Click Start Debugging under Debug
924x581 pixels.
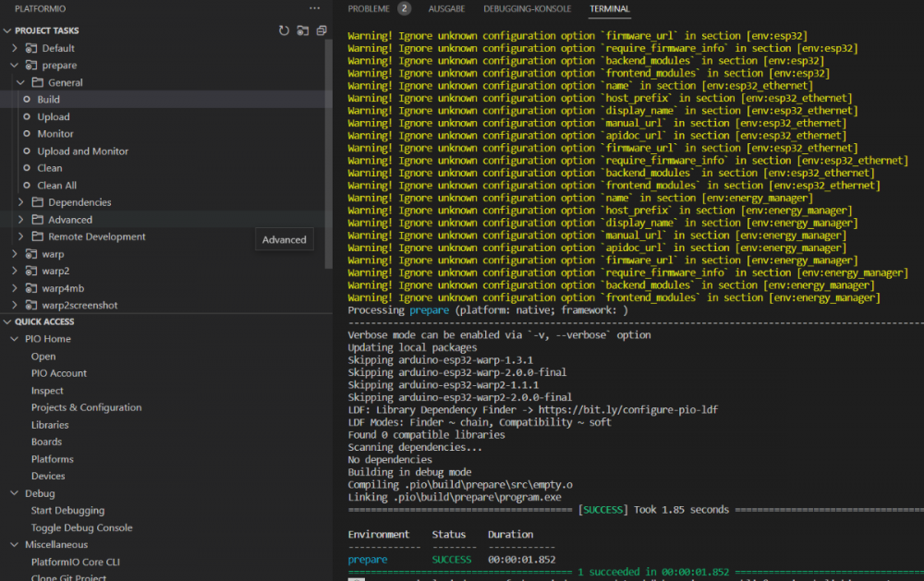pyautogui.click(x=67, y=511)
